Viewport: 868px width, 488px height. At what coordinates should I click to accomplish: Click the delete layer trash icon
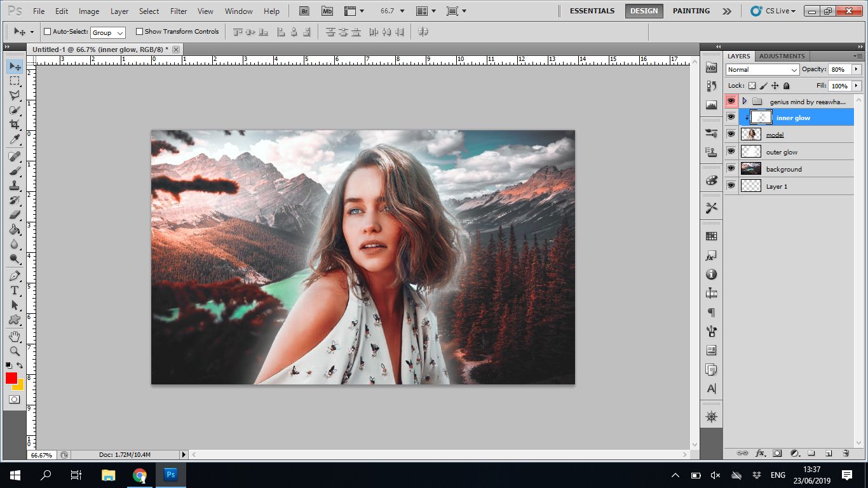pos(846,453)
